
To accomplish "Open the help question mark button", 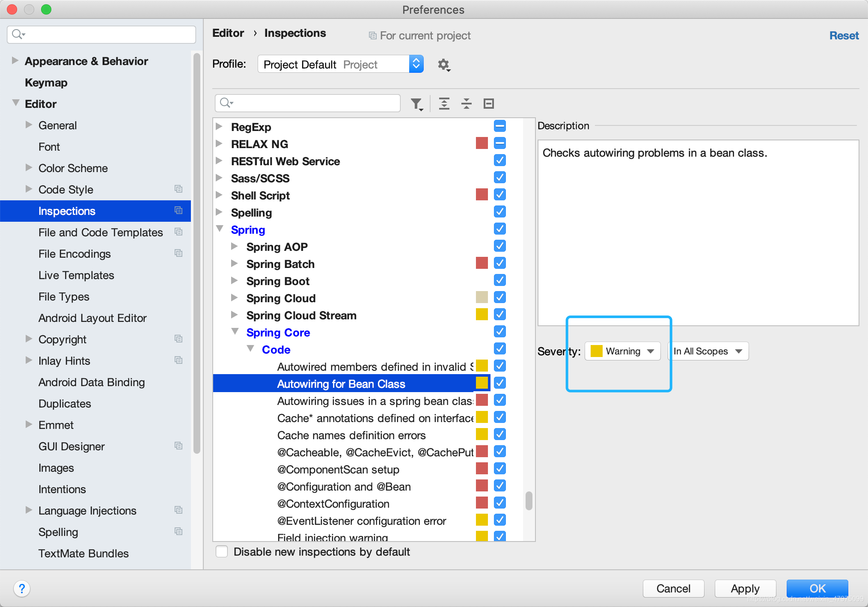I will coord(22,589).
